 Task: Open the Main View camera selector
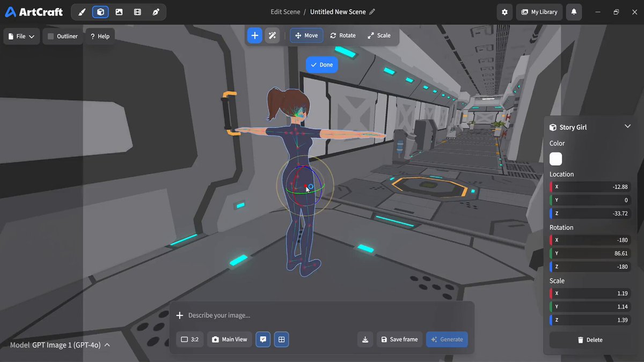click(230, 339)
